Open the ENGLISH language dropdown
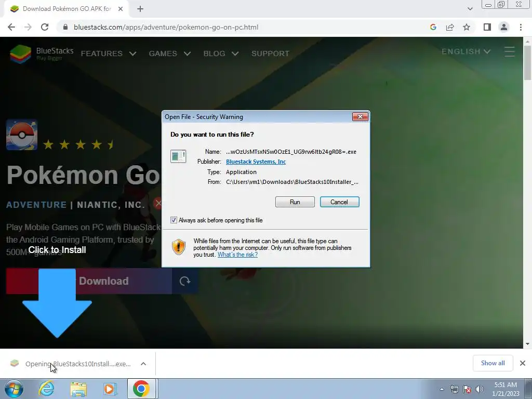This screenshot has height=399, width=532. pyautogui.click(x=466, y=51)
